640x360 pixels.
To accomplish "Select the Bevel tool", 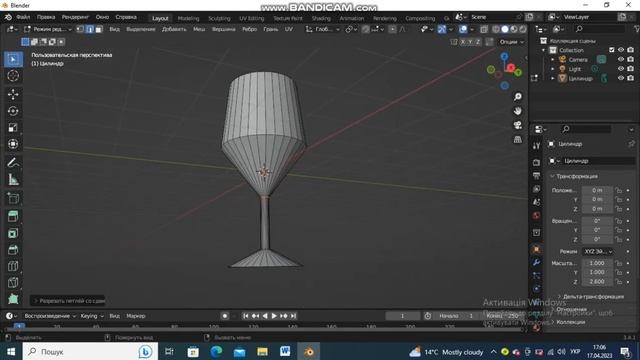I will (13, 250).
